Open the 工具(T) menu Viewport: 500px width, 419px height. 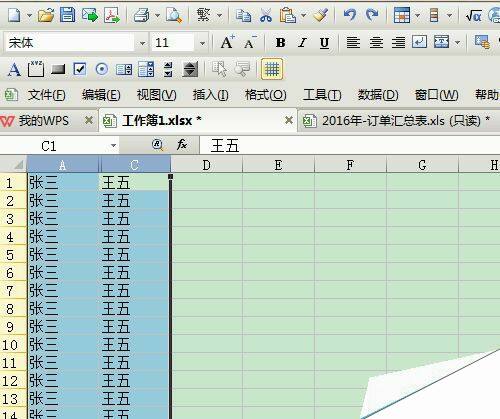(322, 95)
